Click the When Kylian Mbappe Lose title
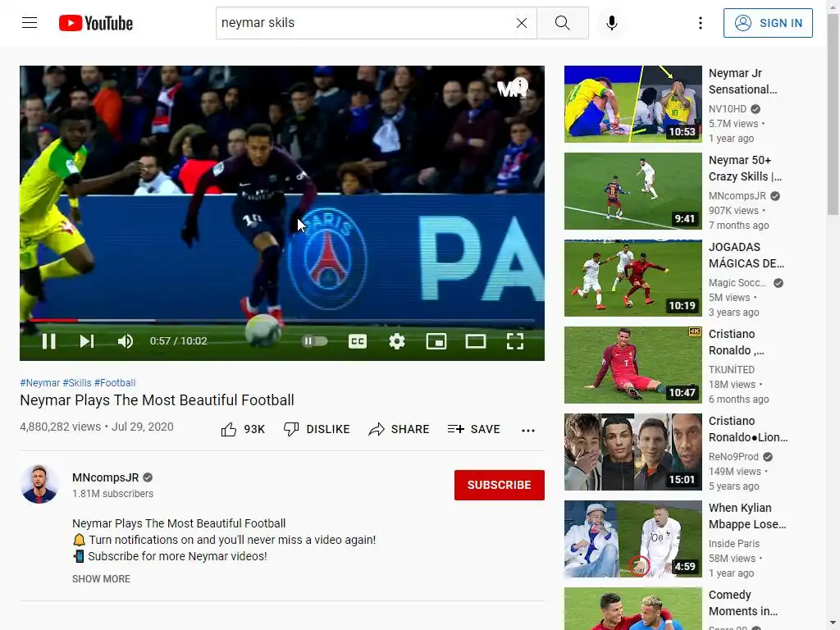This screenshot has width=840, height=630. [x=747, y=516]
